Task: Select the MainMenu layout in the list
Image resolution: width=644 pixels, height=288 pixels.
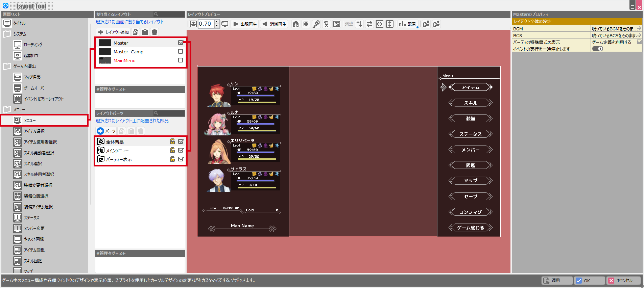Action: [x=124, y=60]
